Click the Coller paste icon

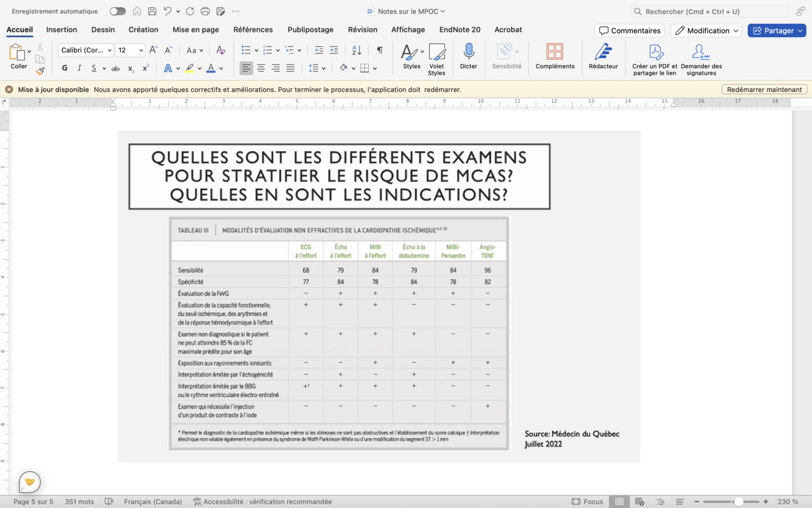point(17,52)
